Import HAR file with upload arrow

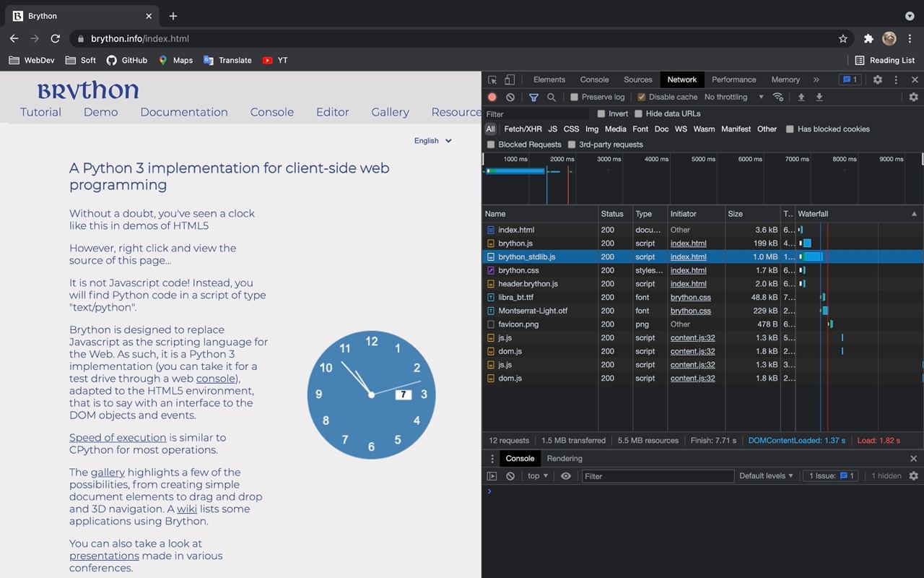801,97
